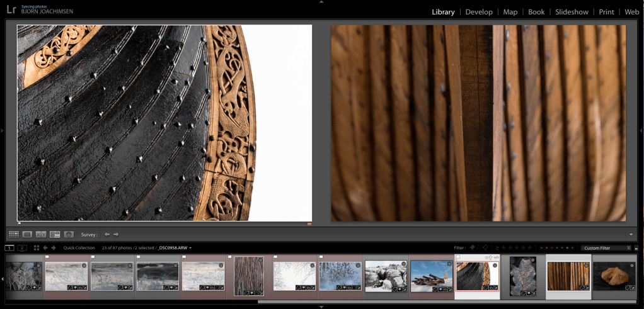Open Compare view (X|Y) icon
The height and width of the screenshot is (309, 644).
41,234
